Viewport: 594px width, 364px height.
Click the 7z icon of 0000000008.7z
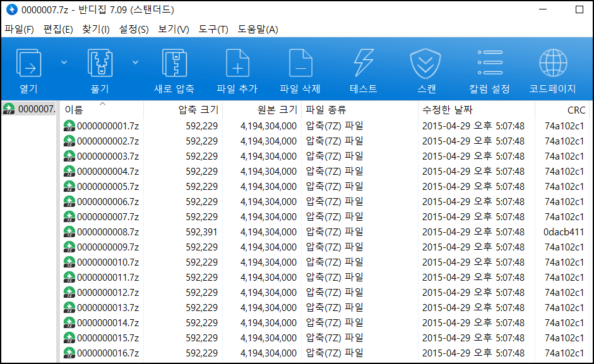(x=69, y=232)
